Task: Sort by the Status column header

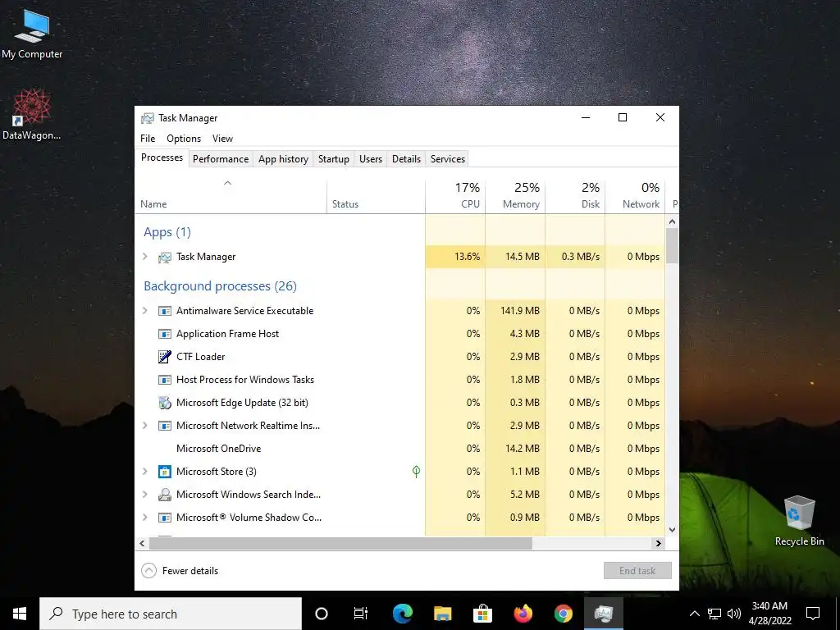Action: [376, 197]
